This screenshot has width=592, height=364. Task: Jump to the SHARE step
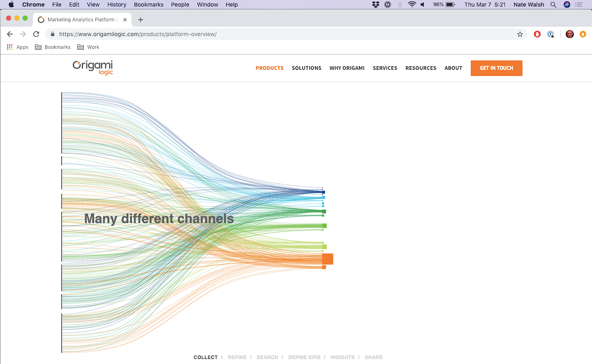(x=374, y=357)
